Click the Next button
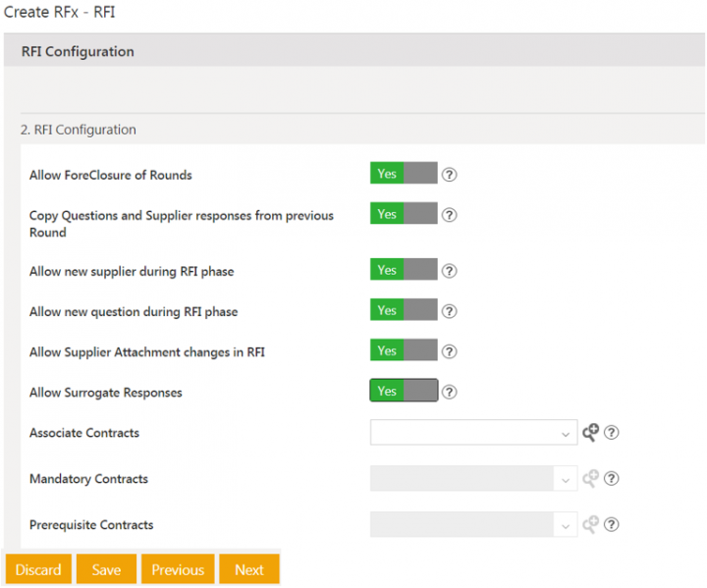Image resolution: width=707 pixels, height=588 pixels. 249,569
